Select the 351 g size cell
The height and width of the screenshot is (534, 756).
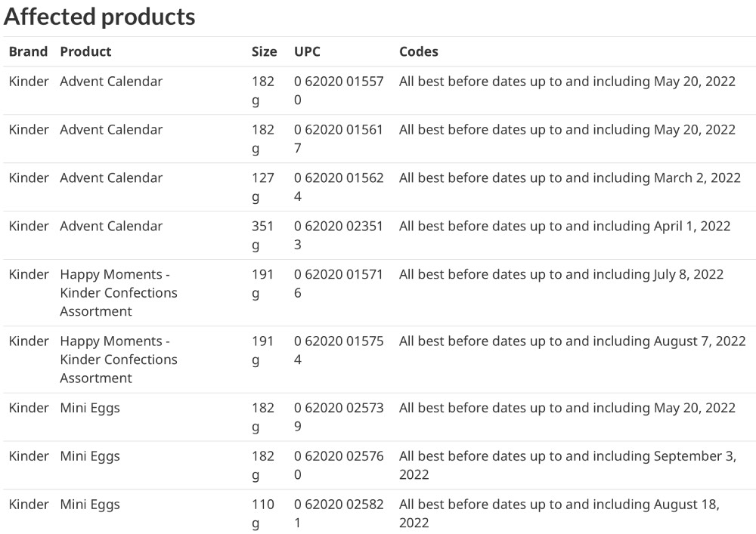[263, 235]
